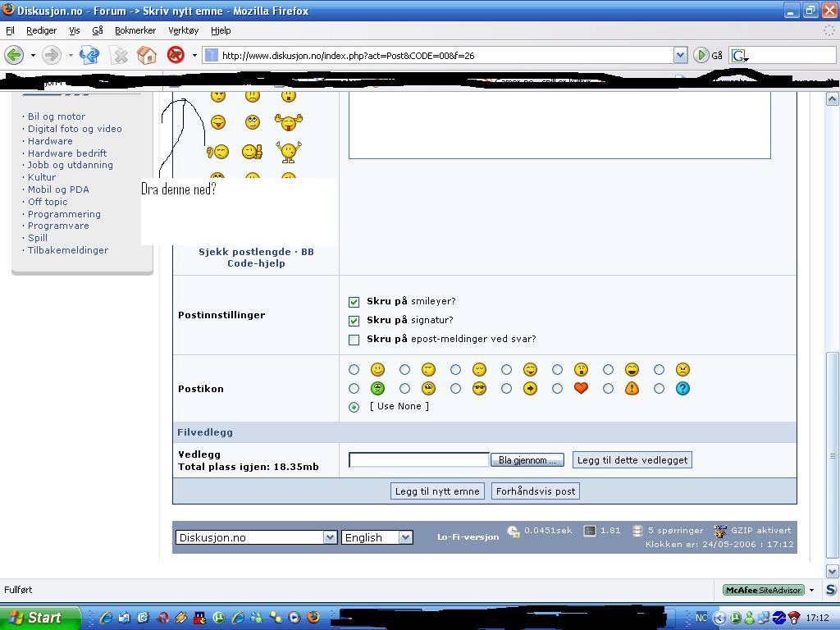Click the blue question mark post icon
Image resolution: width=840 pixels, height=630 pixels.
[682, 388]
